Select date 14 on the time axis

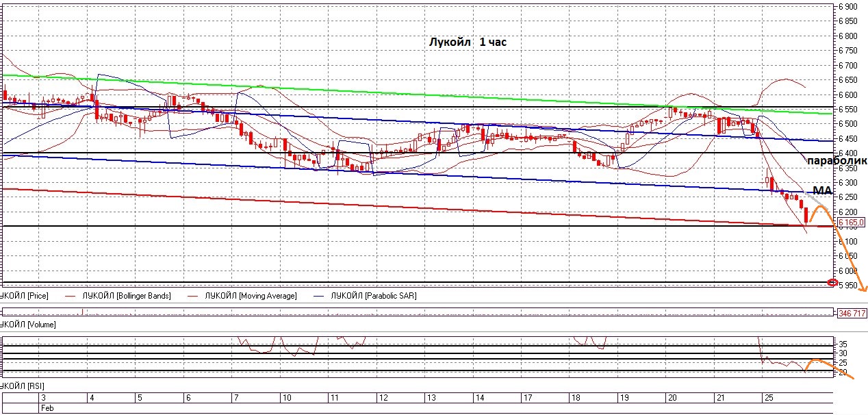479,397
